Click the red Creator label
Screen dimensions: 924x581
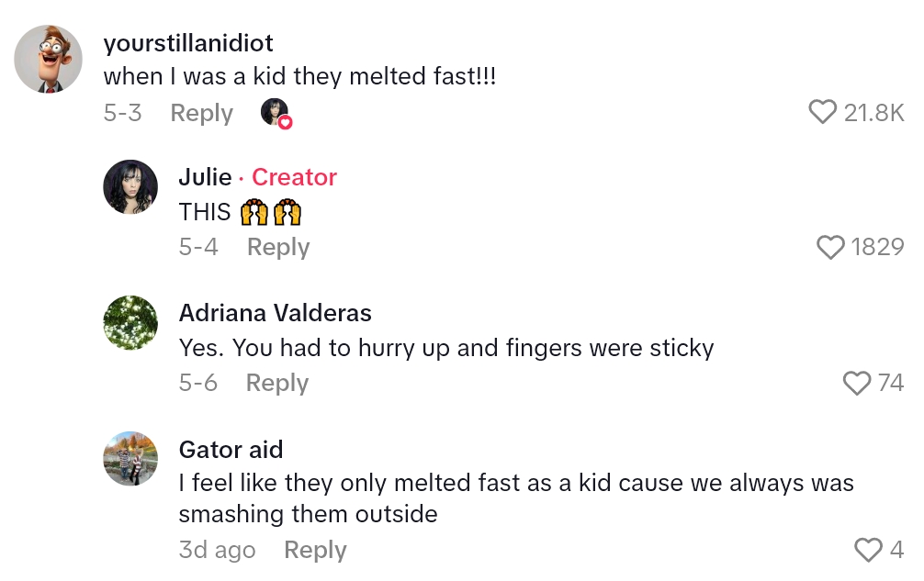pyautogui.click(x=294, y=177)
